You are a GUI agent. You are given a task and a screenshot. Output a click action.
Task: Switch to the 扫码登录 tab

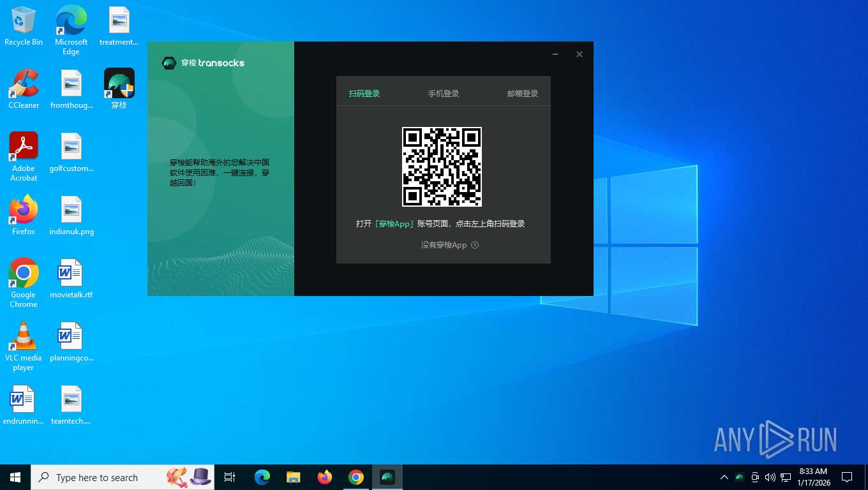pyautogui.click(x=364, y=94)
